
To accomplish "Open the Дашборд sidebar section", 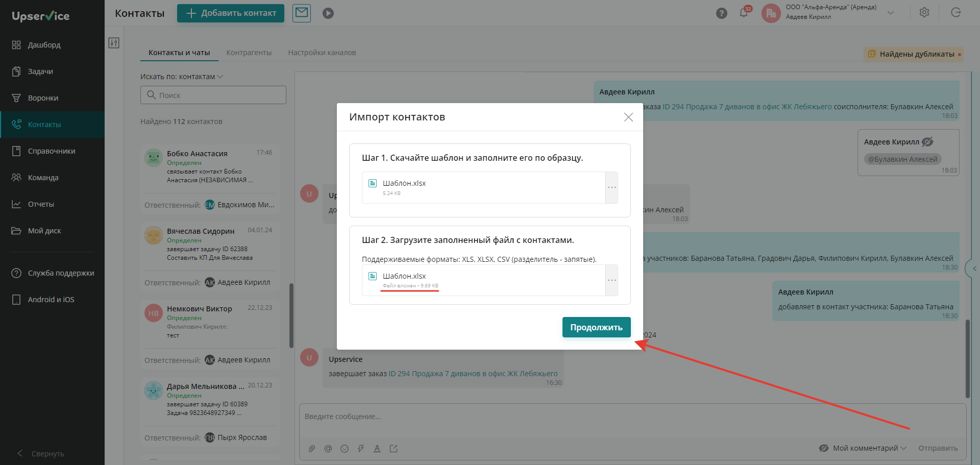I will [x=52, y=45].
